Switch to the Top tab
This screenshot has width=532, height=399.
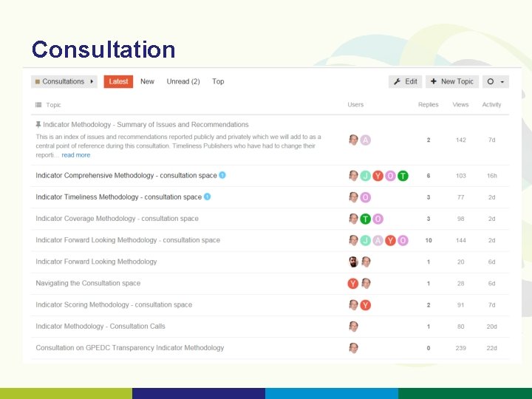(218, 81)
